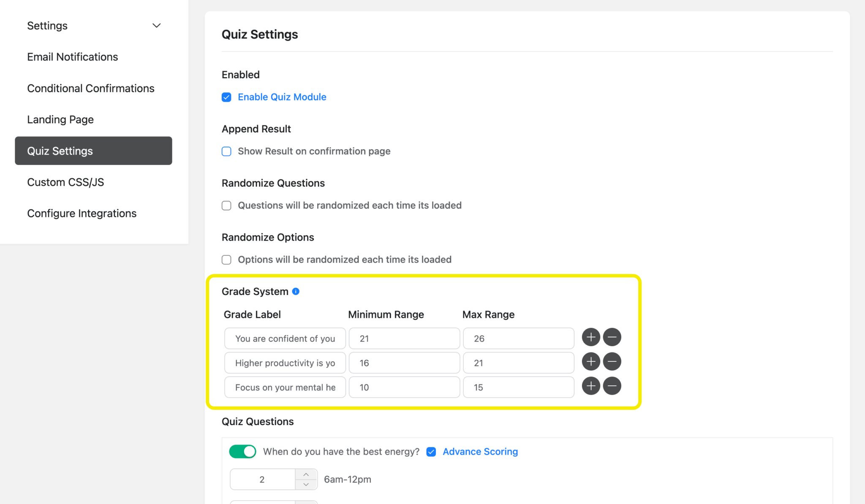Open Email Notifications in sidebar
The image size is (865, 504).
tap(73, 57)
